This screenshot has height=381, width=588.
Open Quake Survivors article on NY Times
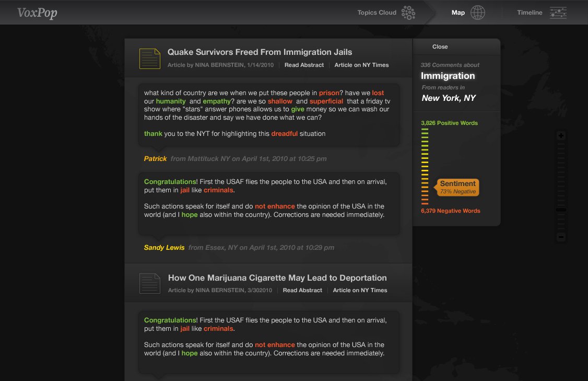click(362, 65)
